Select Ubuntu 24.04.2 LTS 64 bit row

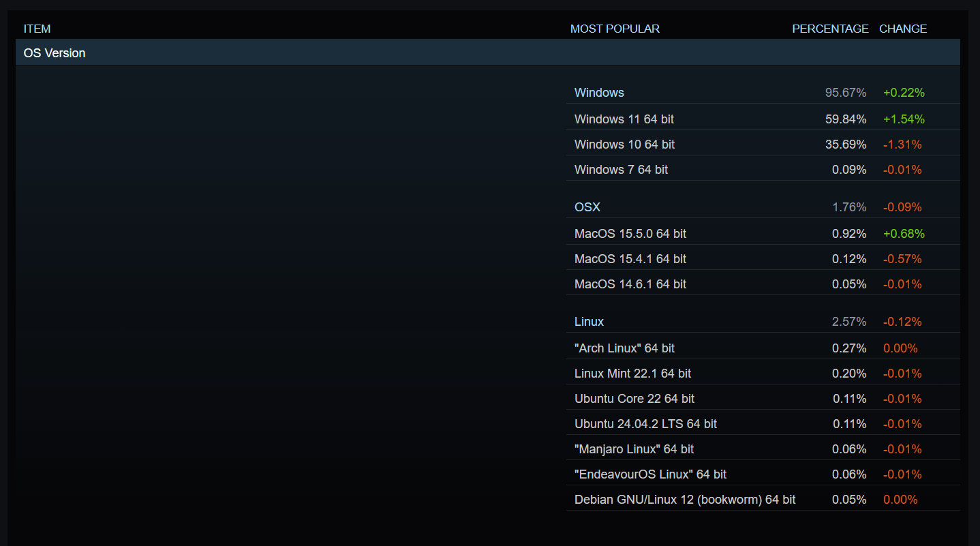763,424
